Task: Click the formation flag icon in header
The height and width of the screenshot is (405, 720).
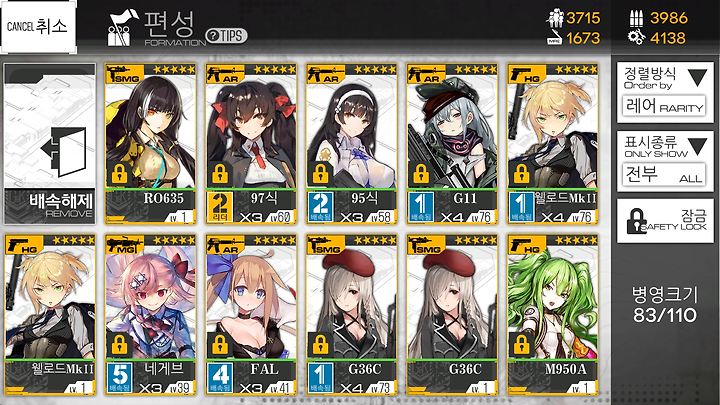Action: coord(122,27)
